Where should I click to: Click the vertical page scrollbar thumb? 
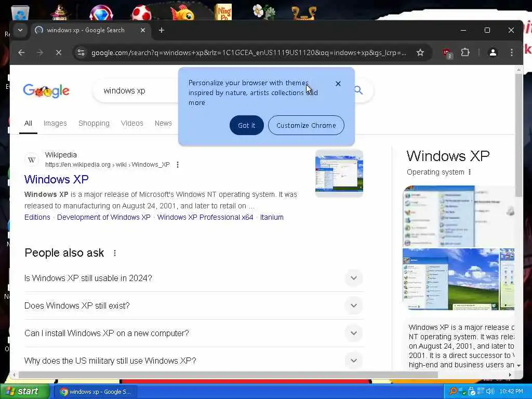(x=518, y=135)
